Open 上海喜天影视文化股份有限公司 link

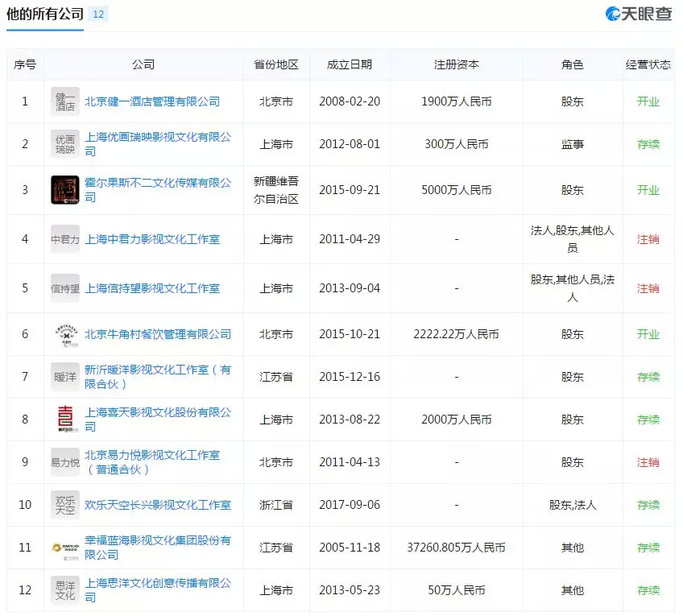click(x=158, y=420)
